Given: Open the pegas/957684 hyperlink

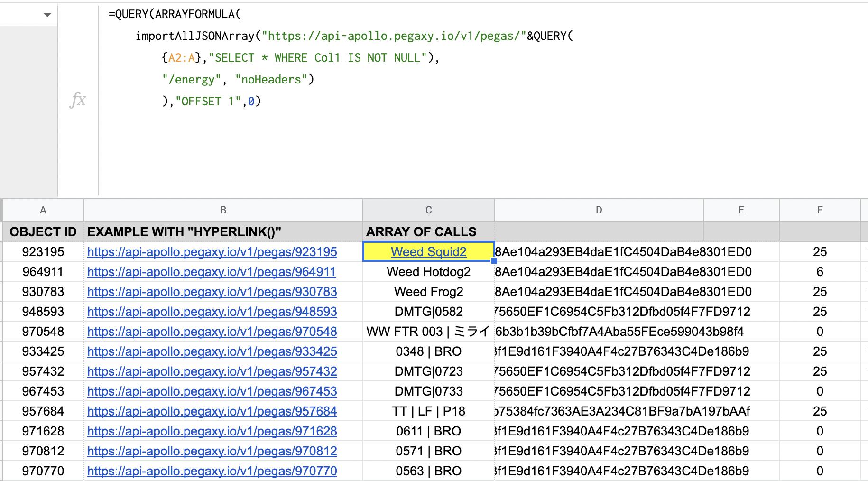Looking at the screenshot, I should [212, 411].
